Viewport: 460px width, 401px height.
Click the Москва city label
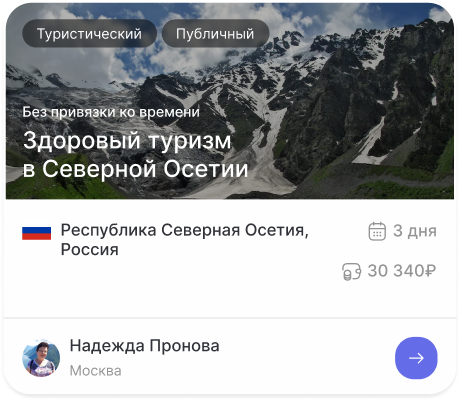[95, 371]
